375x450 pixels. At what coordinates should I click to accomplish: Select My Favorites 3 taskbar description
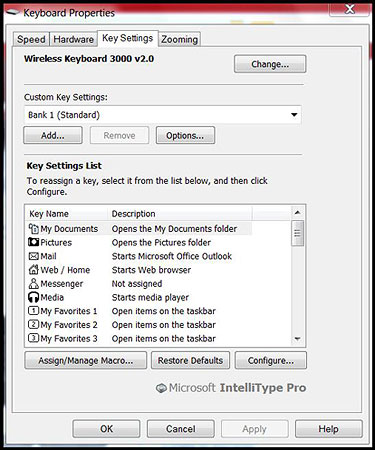click(164, 338)
